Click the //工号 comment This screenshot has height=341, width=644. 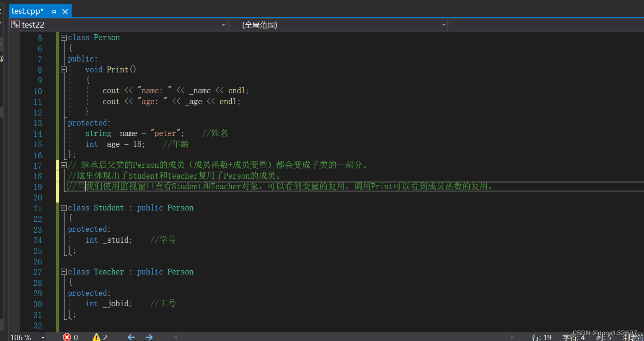[163, 304]
